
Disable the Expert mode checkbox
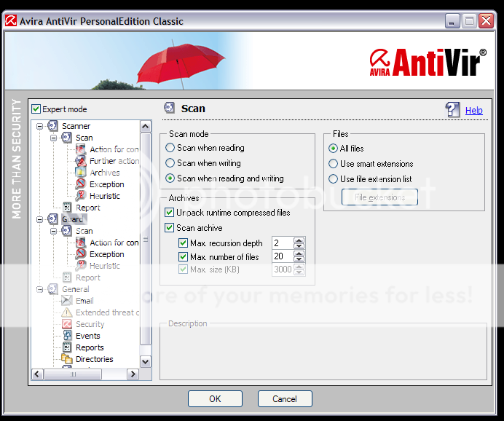pos(36,109)
